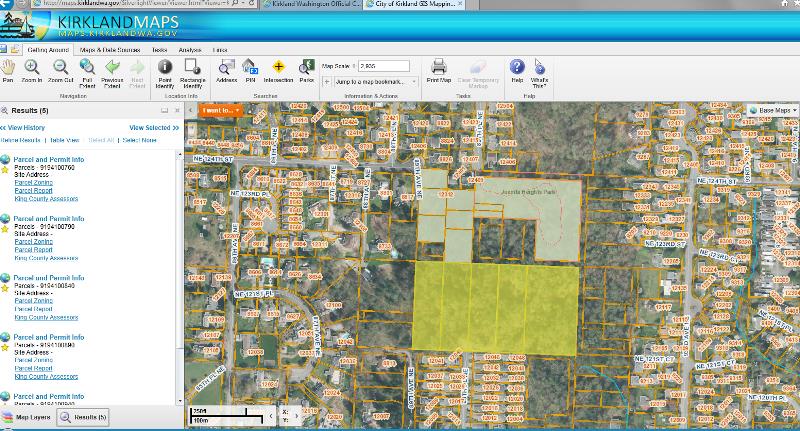The image size is (800, 431).
Task: Switch to the Map Layers panel tab
Action: [x=28, y=416]
